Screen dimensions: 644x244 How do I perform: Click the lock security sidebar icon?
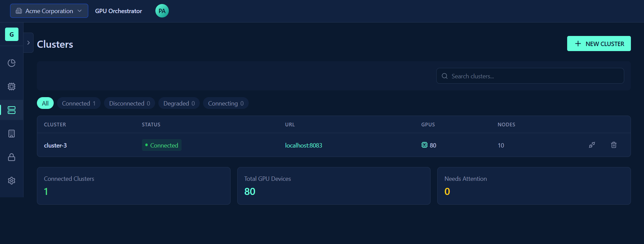tap(11, 157)
